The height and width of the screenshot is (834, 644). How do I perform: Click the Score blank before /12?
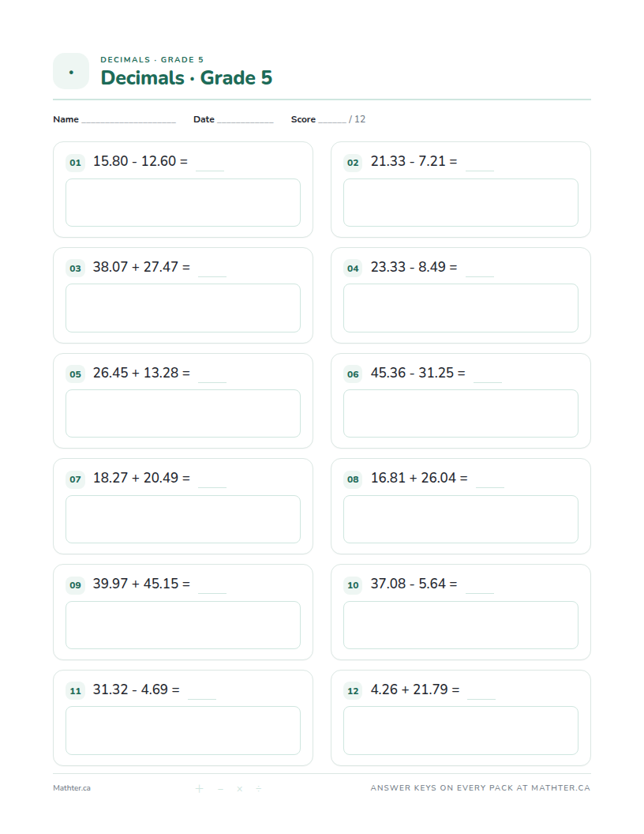(x=332, y=122)
